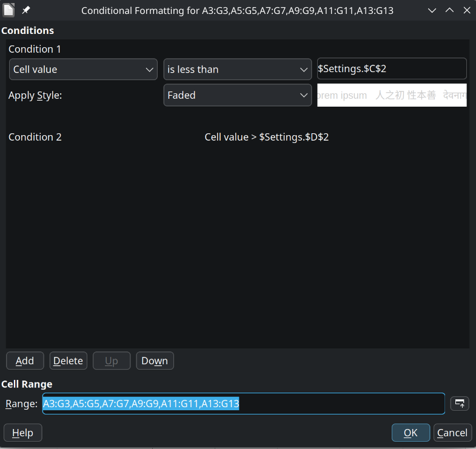
Task: Click the Delete condition button
Action: pyautogui.click(x=69, y=361)
